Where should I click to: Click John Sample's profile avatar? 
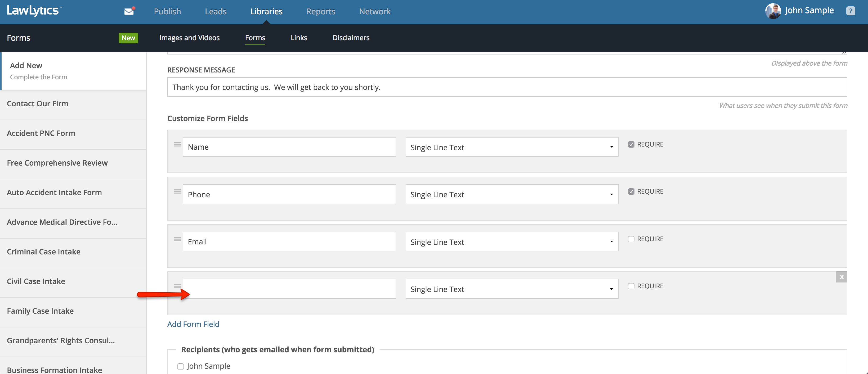tap(773, 11)
